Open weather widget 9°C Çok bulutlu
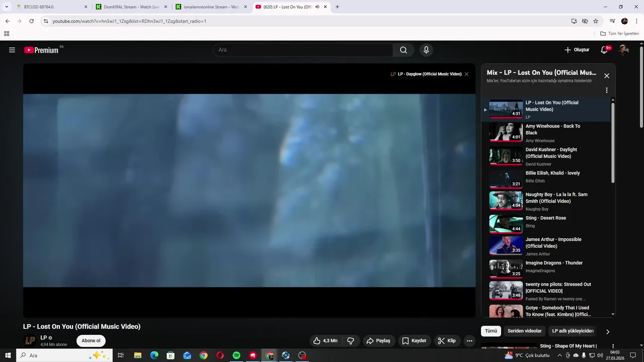Image resolution: width=644 pixels, height=362 pixels. pyautogui.click(x=526, y=355)
